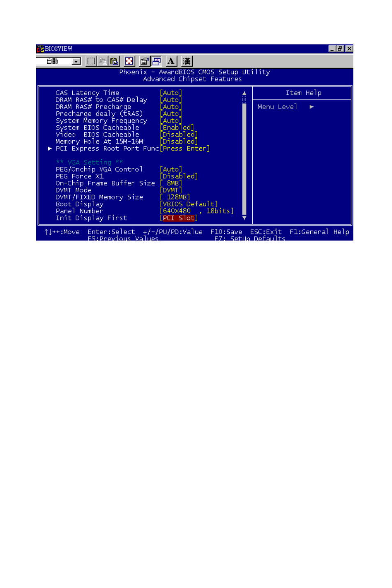Open the font size dropdown arrow
This screenshot has width=392, height=588.
pos(76,61)
